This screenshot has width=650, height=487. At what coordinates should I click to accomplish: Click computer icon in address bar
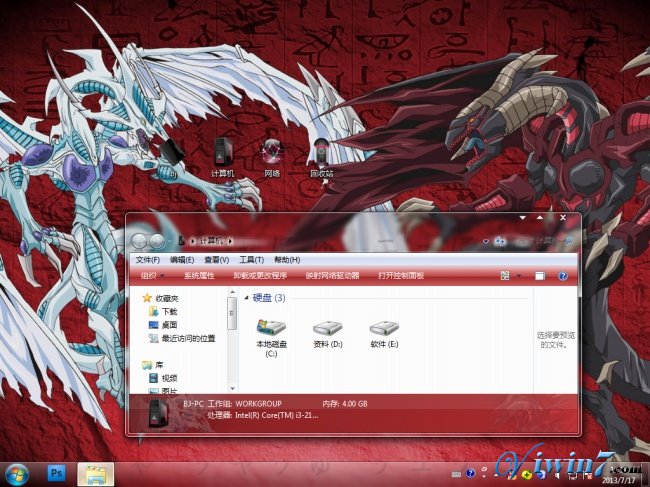(x=181, y=241)
